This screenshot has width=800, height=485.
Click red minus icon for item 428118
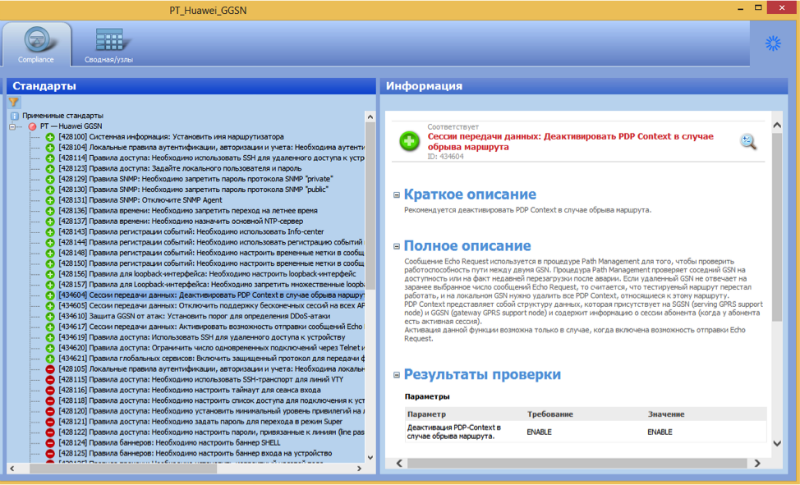click(50, 401)
